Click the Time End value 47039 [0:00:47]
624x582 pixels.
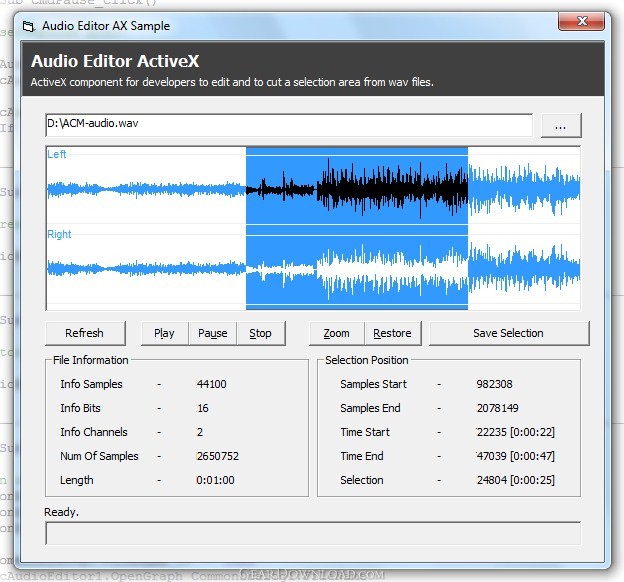[515, 456]
